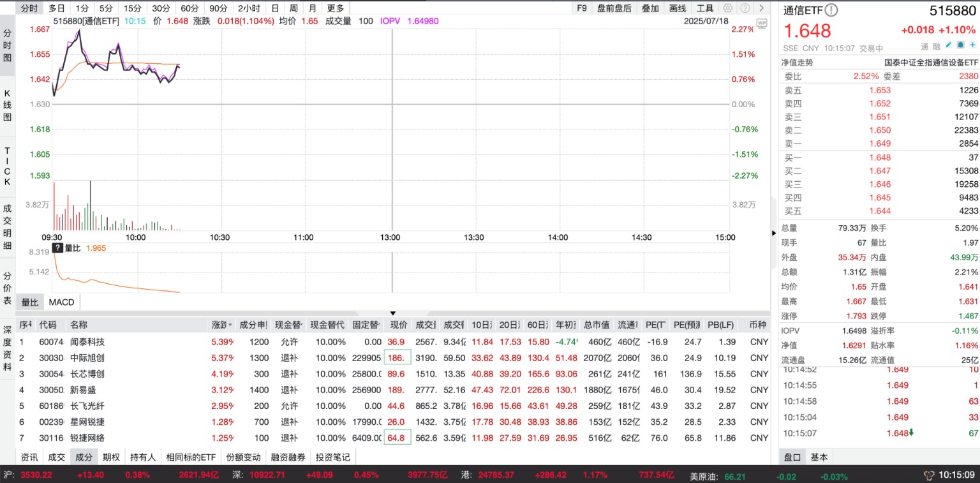980x483 pixels.
Task: Select the 长飞光纤 row
Action: [392, 406]
